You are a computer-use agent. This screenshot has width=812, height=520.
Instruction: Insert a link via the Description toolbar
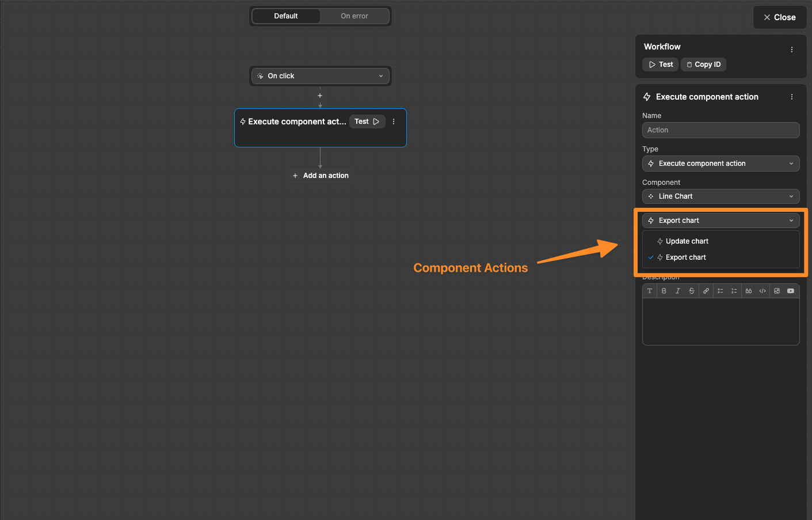[x=706, y=291]
